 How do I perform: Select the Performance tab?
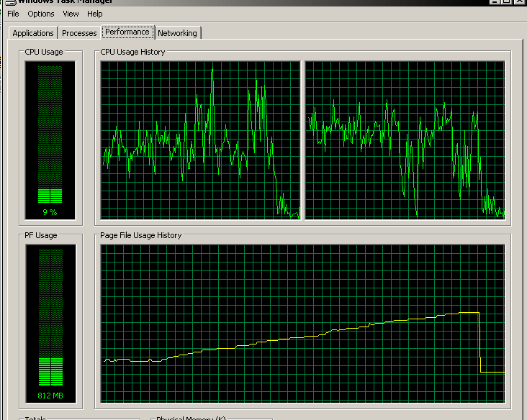(127, 32)
